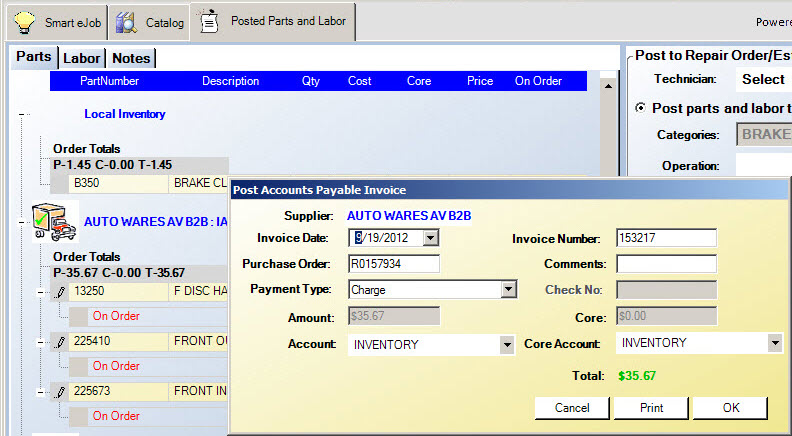This screenshot has width=792, height=436.
Task: Click the pencil icon beside part 13250
Action: [59, 292]
